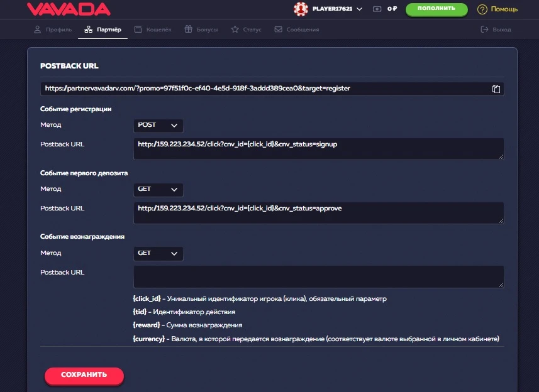Grab resize handle of registration URL textarea
Screen dimensions: 539x392
pos(501,157)
